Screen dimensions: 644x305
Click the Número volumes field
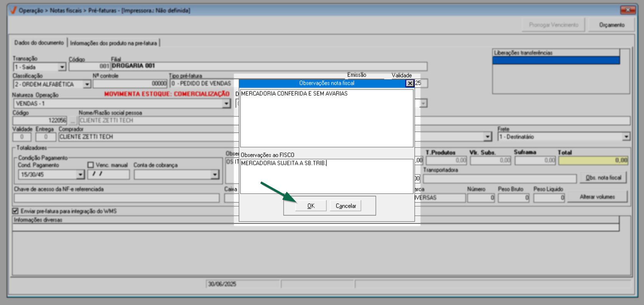click(x=481, y=198)
